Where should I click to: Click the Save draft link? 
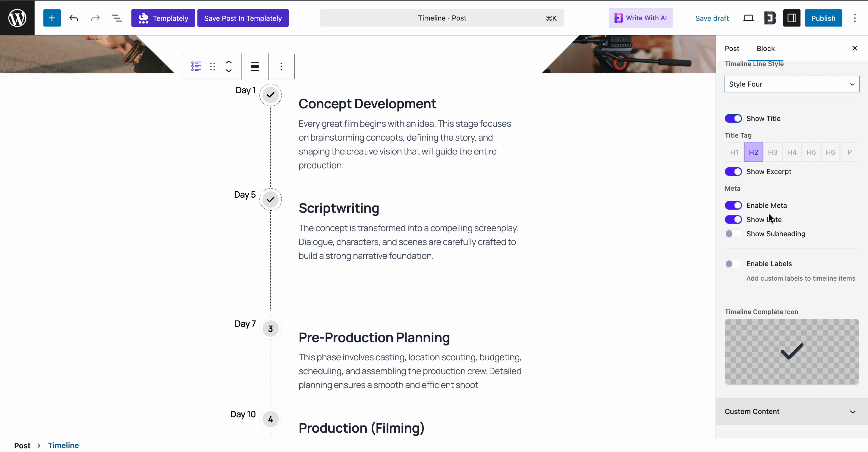[x=712, y=18]
